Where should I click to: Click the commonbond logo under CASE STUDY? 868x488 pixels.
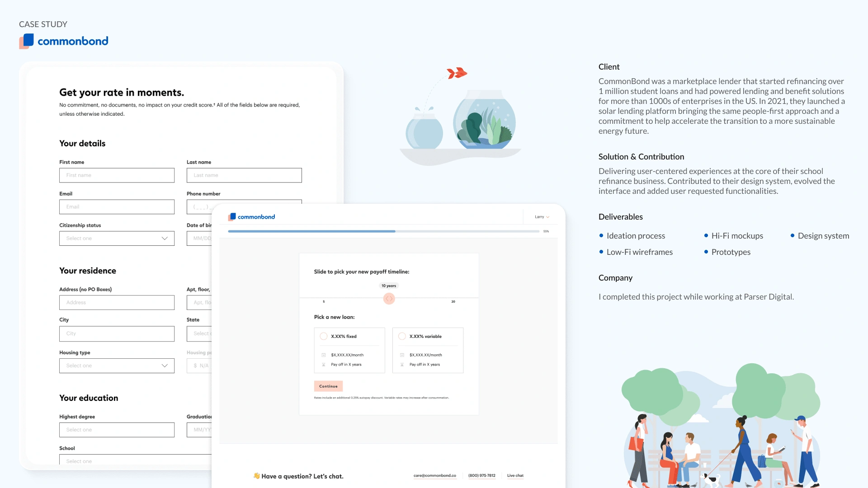pyautogui.click(x=64, y=41)
